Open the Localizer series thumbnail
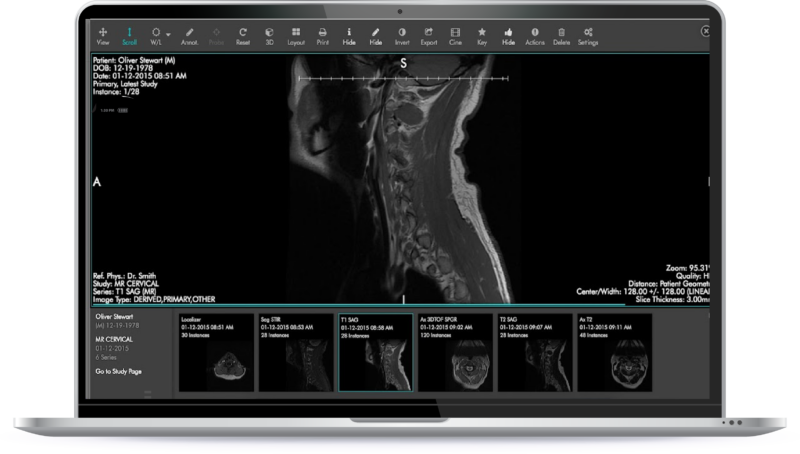This screenshot has height=454, width=800. (216, 352)
